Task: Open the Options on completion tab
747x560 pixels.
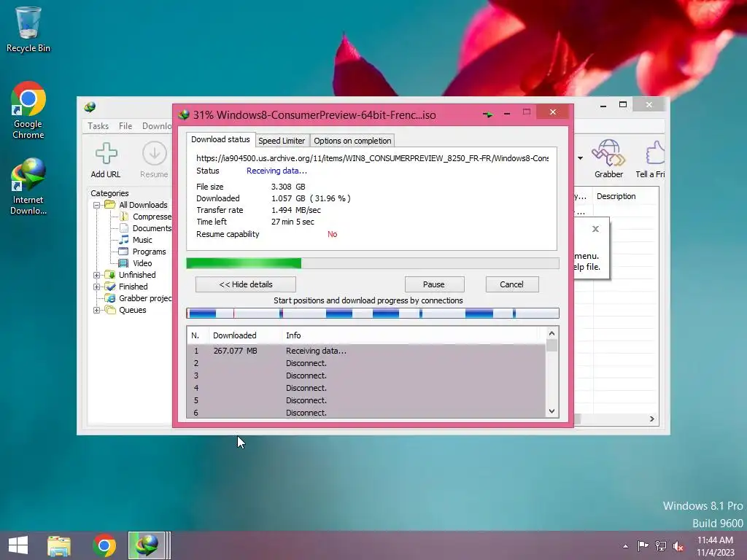Action: tap(352, 141)
